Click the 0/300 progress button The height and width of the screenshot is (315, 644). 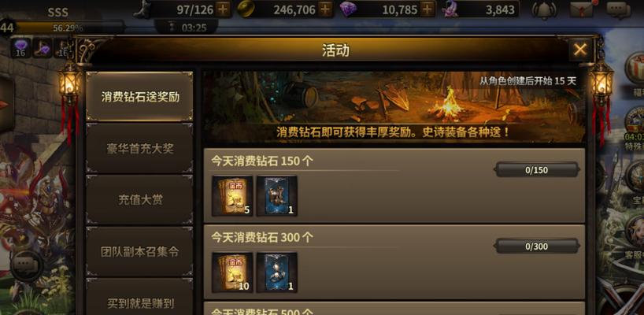pos(537,246)
